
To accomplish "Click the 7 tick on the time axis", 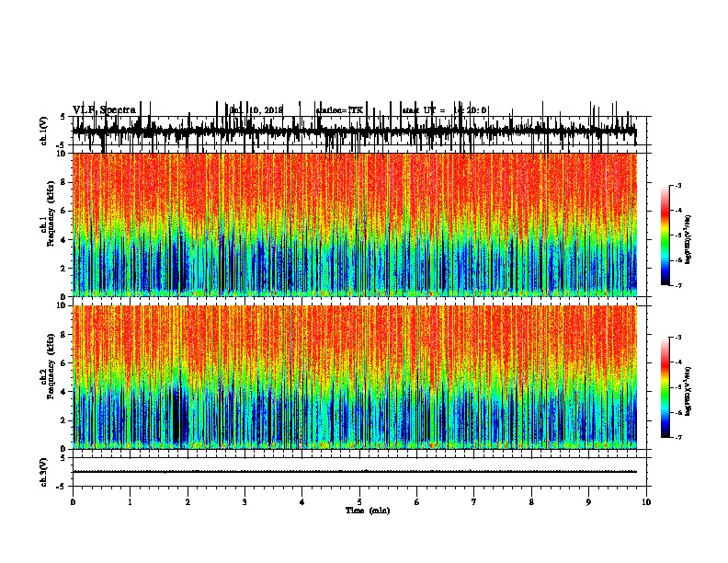I will pos(474,502).
